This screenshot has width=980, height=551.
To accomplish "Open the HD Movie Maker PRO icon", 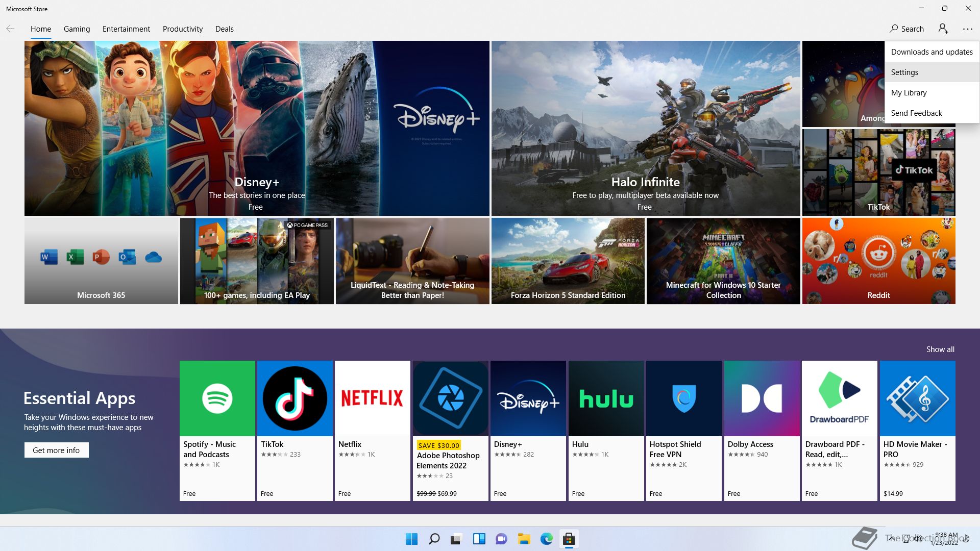I will click(x=918, y=398).
